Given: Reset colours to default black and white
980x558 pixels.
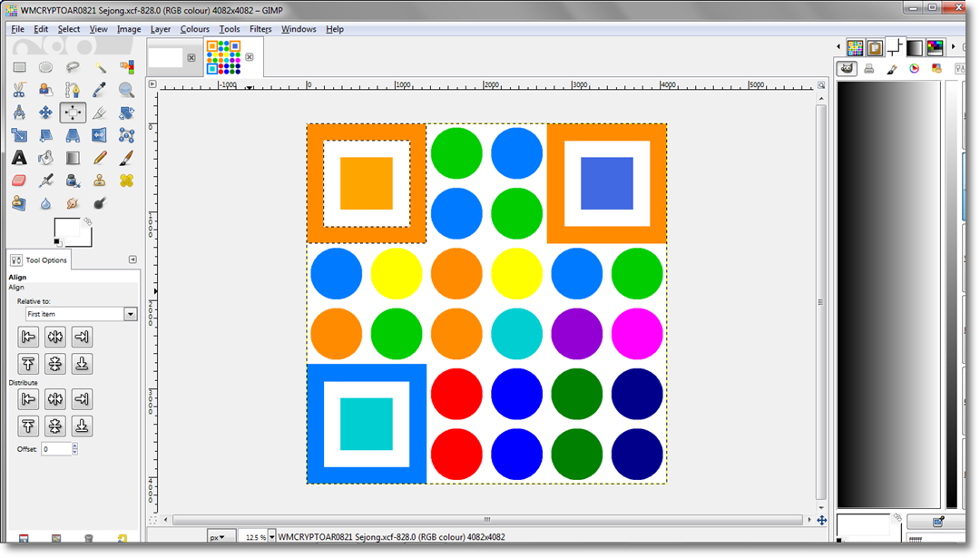Looking at the screenshot, I should (x=57, y=242).
